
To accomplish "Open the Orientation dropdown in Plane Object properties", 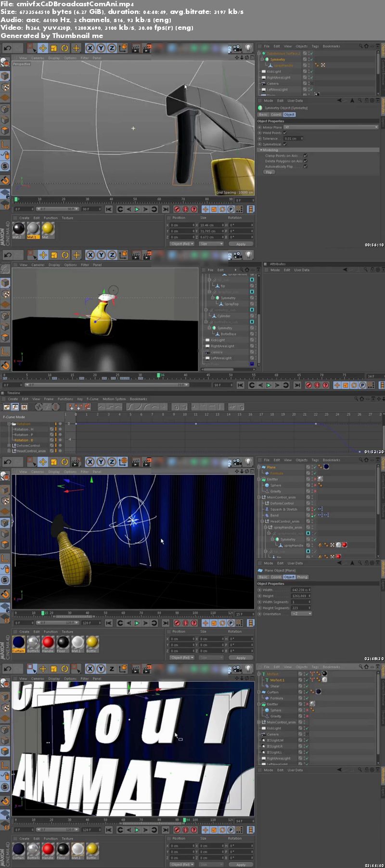I will coord(302,614).
